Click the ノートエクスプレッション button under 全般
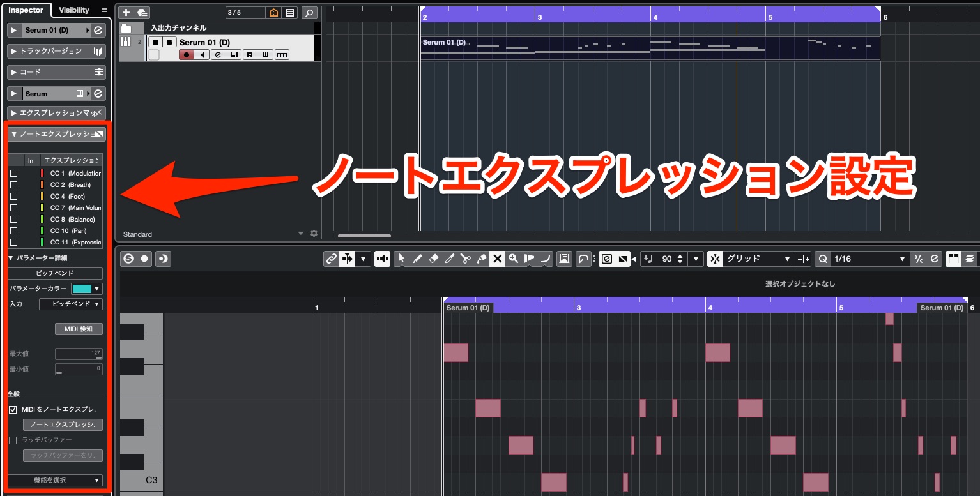 (63, 425)
